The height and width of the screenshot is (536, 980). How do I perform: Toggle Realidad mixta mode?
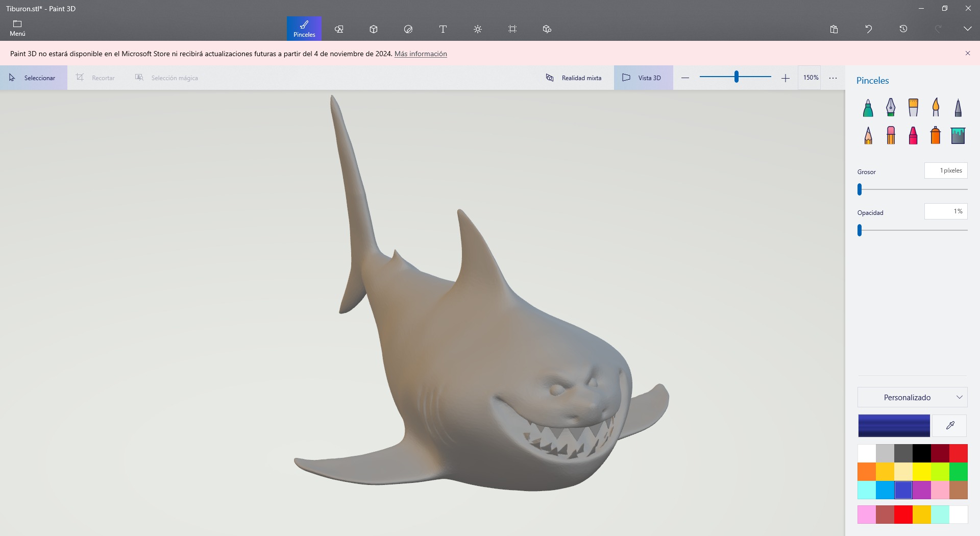click(574, 78)
